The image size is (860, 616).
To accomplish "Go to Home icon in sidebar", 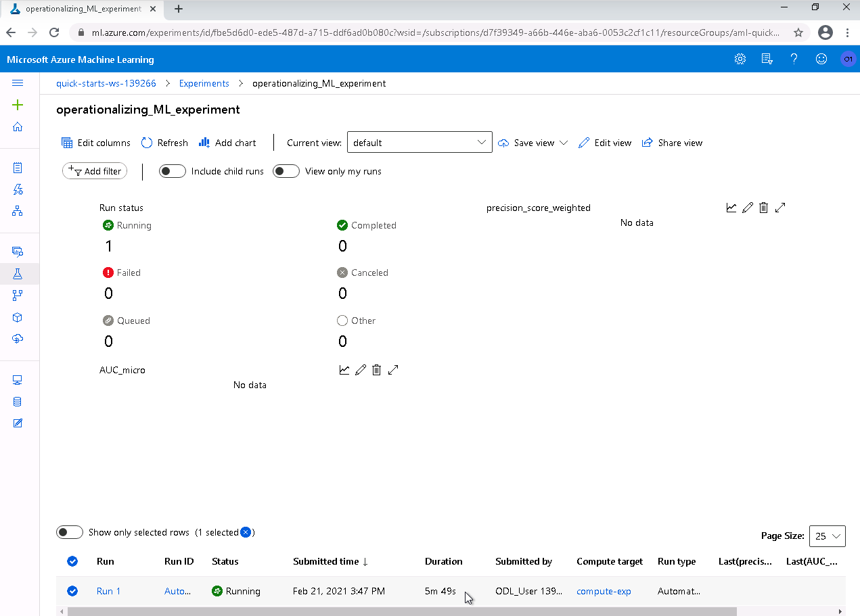I will tap(18, 126).
